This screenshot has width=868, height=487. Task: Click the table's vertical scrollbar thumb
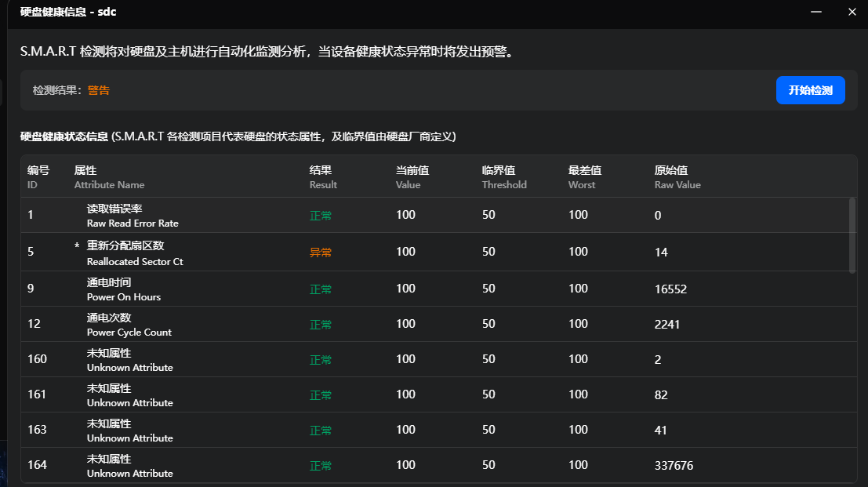tap(852, 234)
